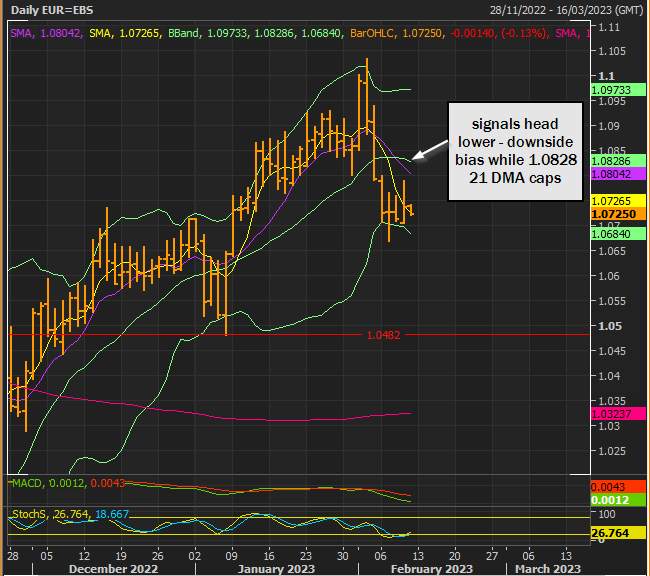This screenshot has width=650, height=576.
Task: Click the red 1.0482 support line label
Action: pyautogui.click(x=383, y=335)
